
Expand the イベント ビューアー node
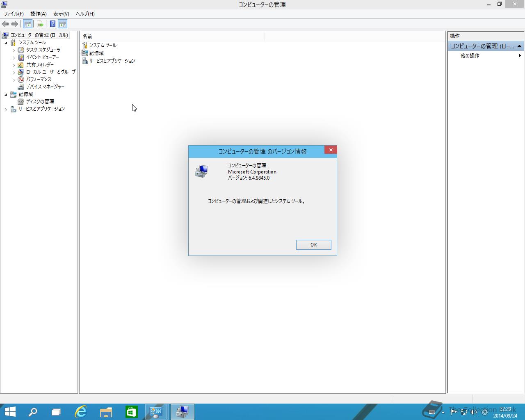click(14, 58)
